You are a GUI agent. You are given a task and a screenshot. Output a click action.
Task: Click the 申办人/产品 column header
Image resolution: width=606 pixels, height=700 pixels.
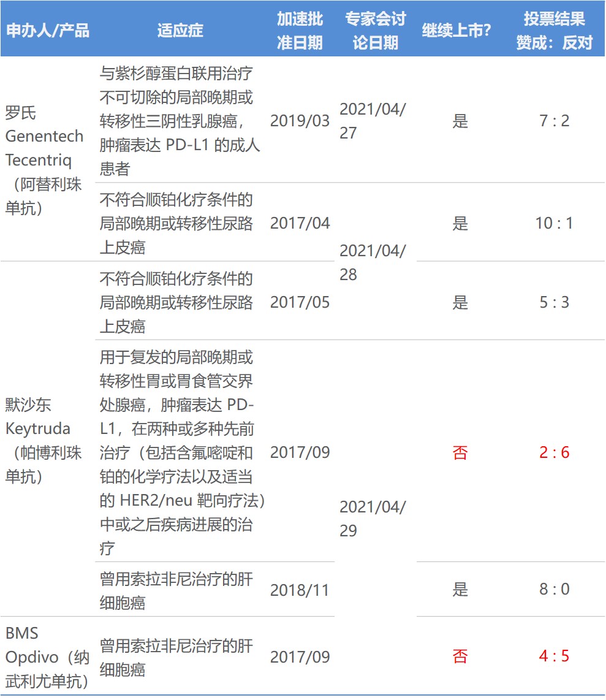[48, 31]
